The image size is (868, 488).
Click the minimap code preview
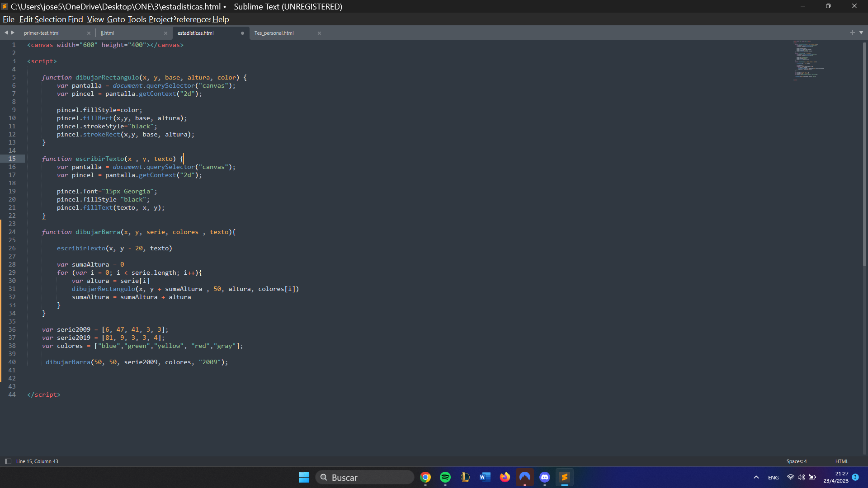click(x=808, y=61)
